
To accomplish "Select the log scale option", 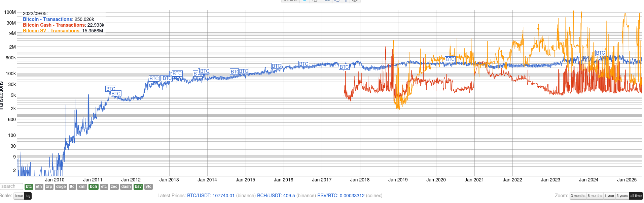I will pyautogui.click(x=28, y=196).
